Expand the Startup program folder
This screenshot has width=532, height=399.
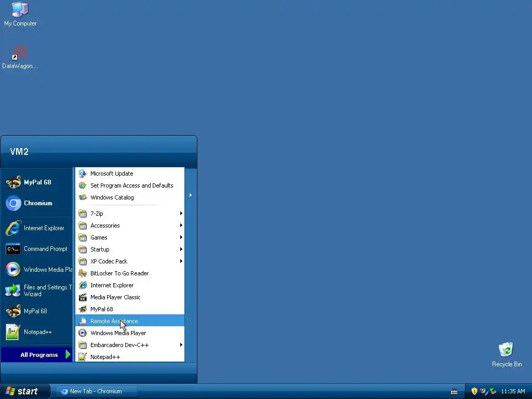pos(129,249)
